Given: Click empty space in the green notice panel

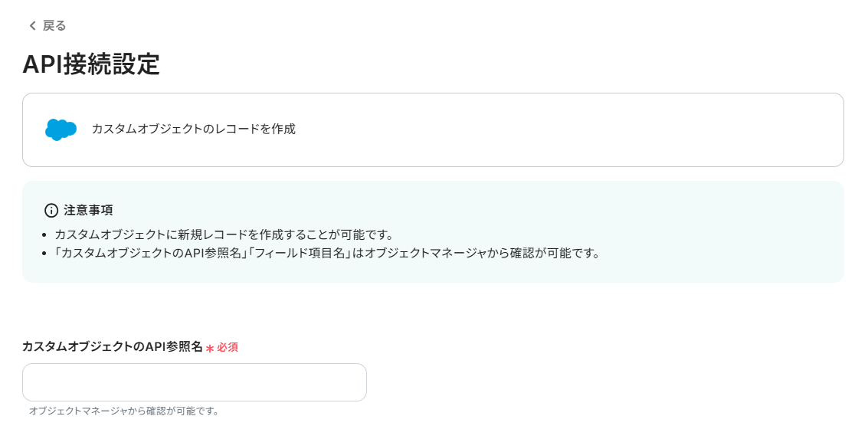Looking at the screenshot, I should tap(689, 222).
